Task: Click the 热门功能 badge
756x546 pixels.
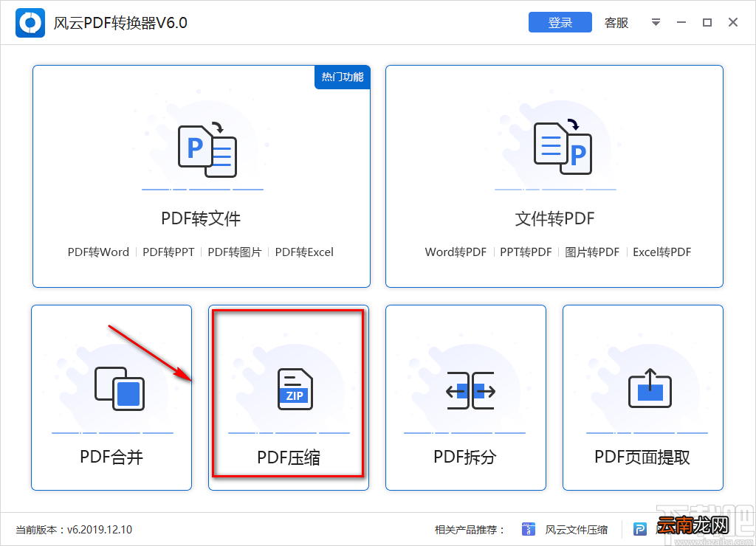Action: (343, 77)
